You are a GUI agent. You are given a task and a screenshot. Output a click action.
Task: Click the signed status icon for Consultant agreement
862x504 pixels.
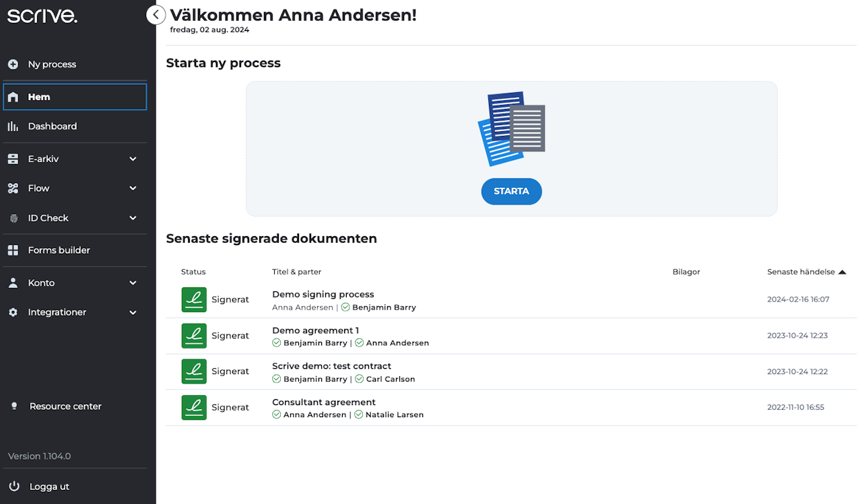[x=194, y=408]
